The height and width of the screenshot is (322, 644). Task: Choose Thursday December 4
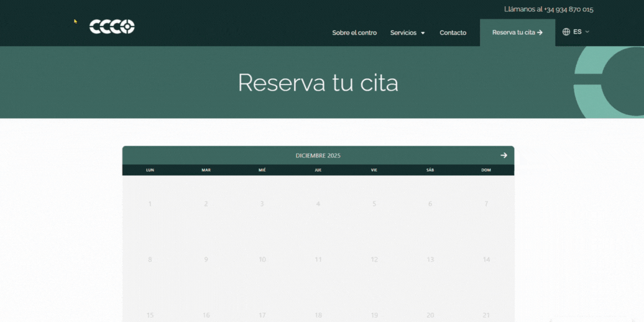pyautogui.click(x=318, y=204)
